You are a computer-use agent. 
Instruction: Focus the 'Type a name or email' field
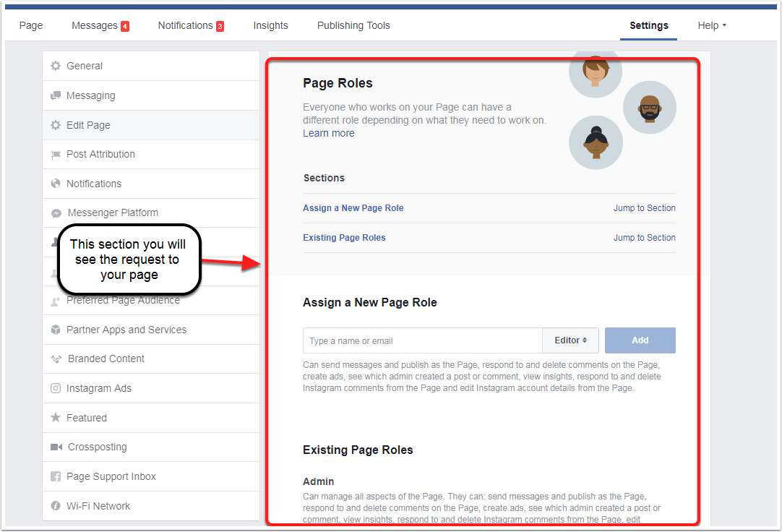[422, 340]
